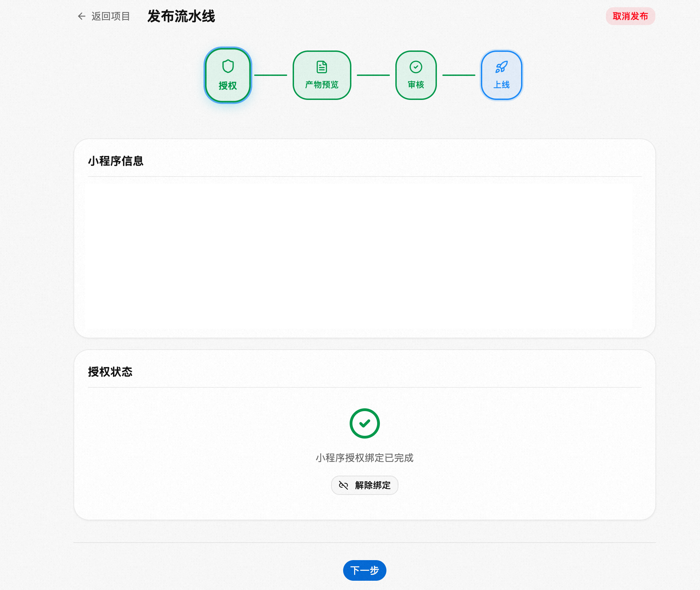Proceed with the 下一步 button
Viewport: 700px width, 590px height.
click(x=364, y=570)
